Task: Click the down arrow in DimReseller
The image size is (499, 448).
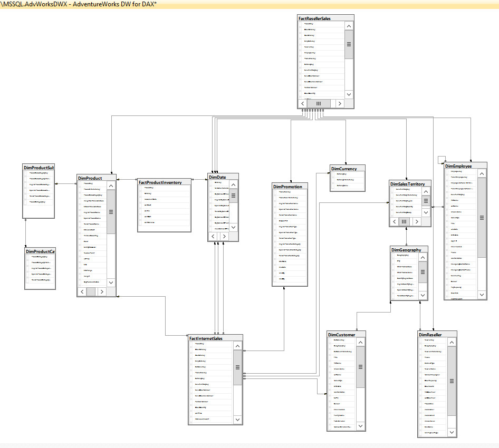Action: [x=452, y=432]
